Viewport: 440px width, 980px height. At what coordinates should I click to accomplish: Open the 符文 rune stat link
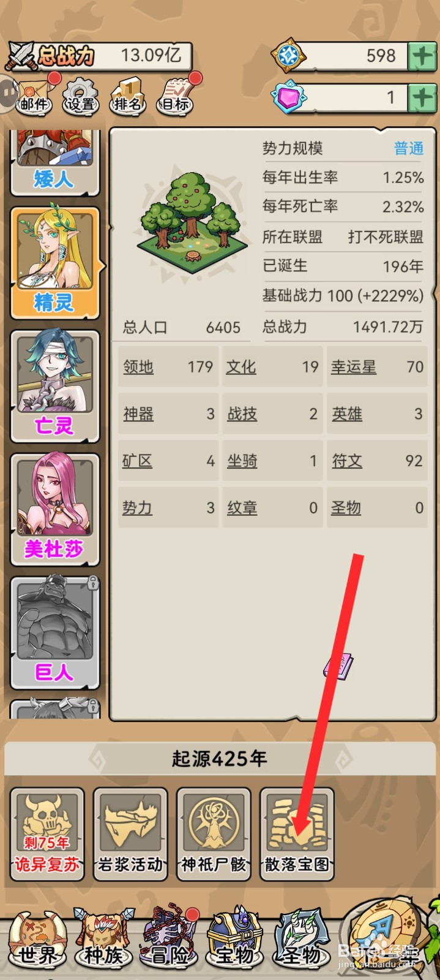[347, 461]
